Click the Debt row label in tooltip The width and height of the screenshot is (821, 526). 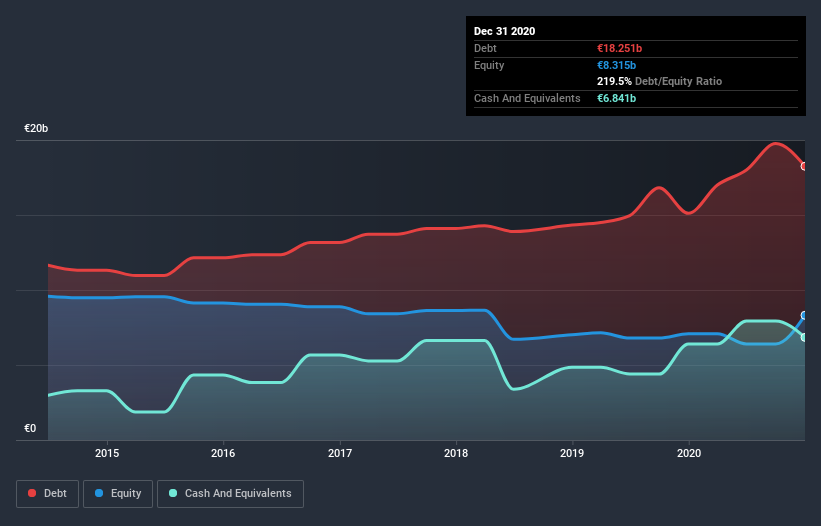485,49
